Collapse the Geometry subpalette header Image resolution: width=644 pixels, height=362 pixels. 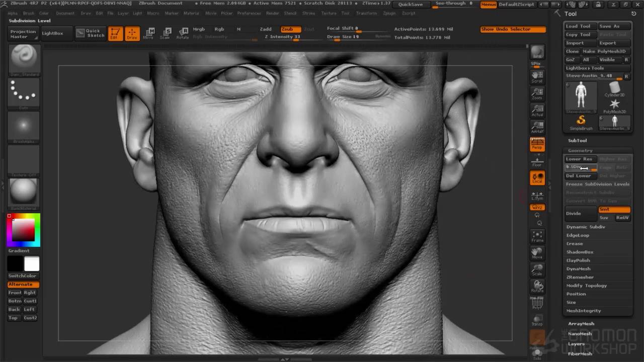coord(580,150)
